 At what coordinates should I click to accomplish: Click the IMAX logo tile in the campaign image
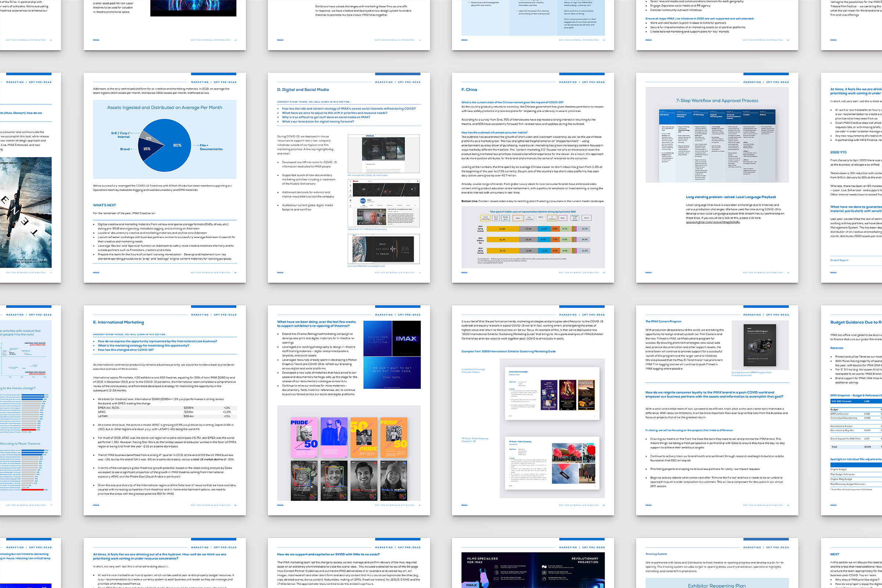tap(406, 338)
